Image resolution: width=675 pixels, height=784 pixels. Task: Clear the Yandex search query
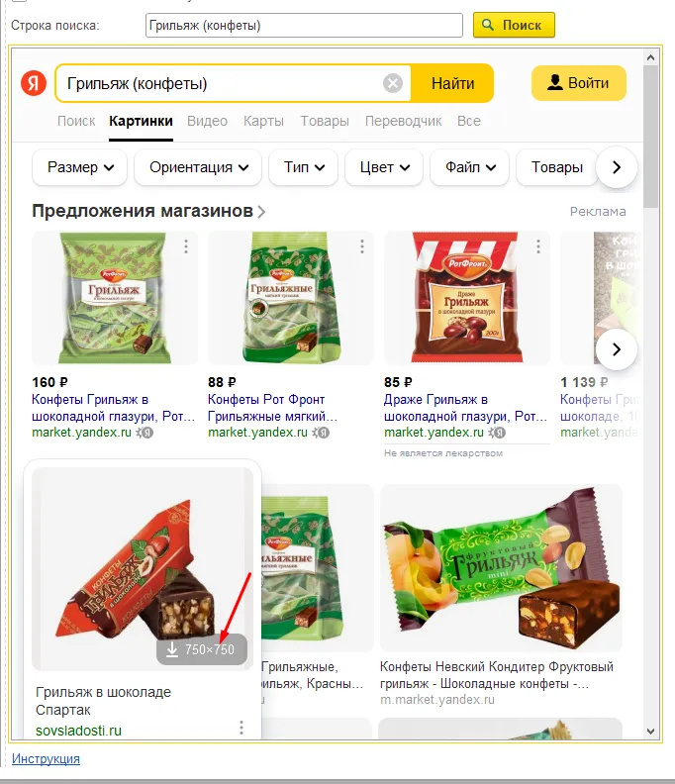coord(393,83)
